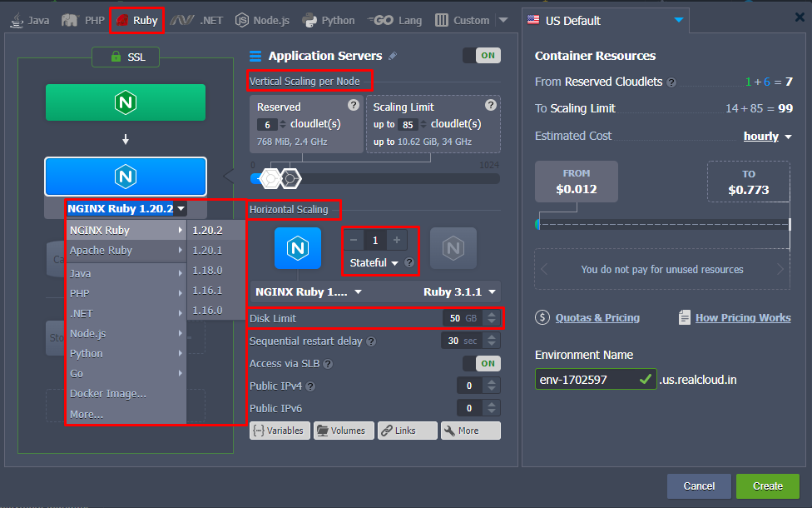This screenshot has width=812, height=508.
Task: Expand the hourly estimated cost dropdown
Action: (x=767, y=136)
